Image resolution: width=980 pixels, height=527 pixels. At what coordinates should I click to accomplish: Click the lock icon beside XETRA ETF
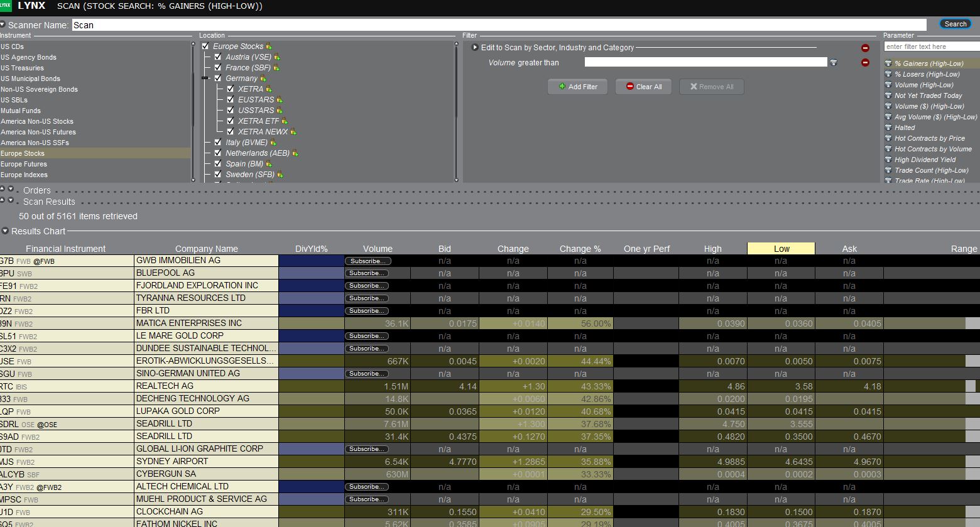285,121
